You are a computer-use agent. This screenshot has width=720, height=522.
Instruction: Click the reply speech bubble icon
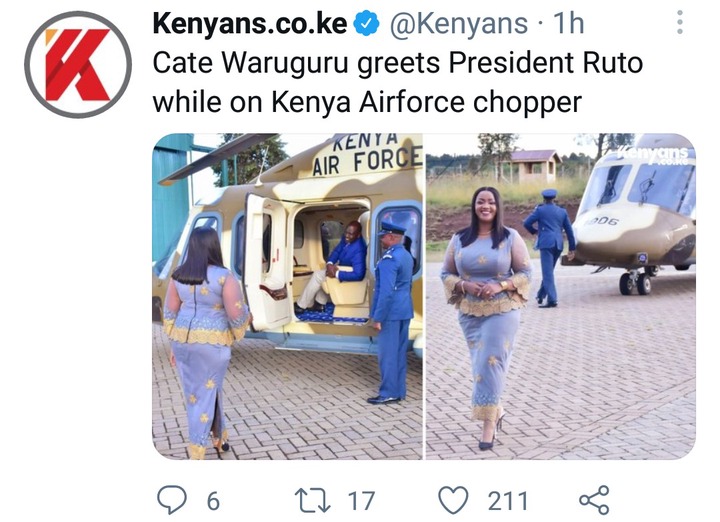coord(172,500)
